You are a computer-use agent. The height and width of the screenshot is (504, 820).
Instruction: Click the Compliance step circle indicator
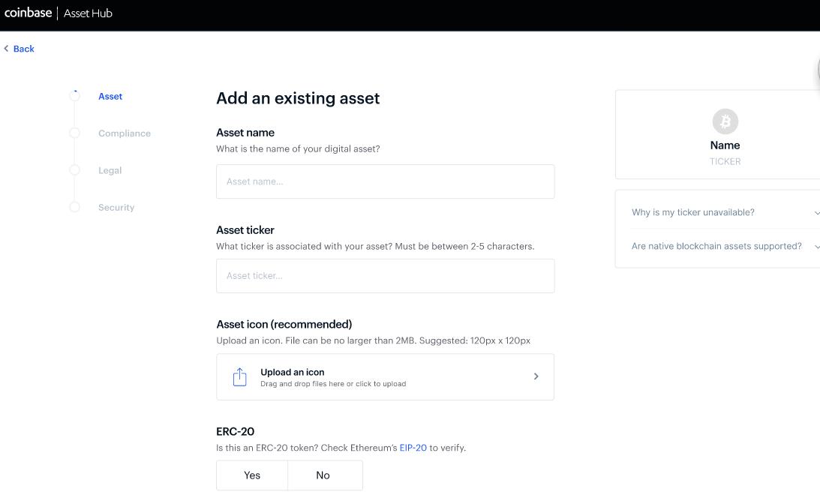pos(75,133)
